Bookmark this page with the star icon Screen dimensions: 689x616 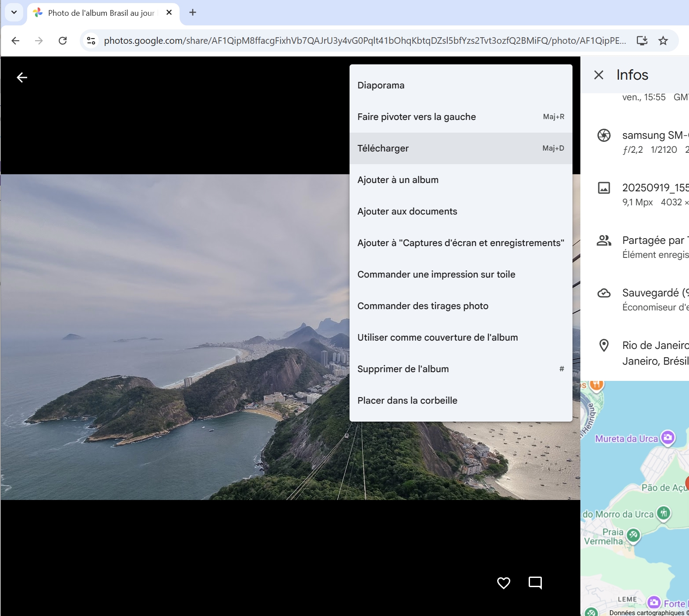point(663,41)
